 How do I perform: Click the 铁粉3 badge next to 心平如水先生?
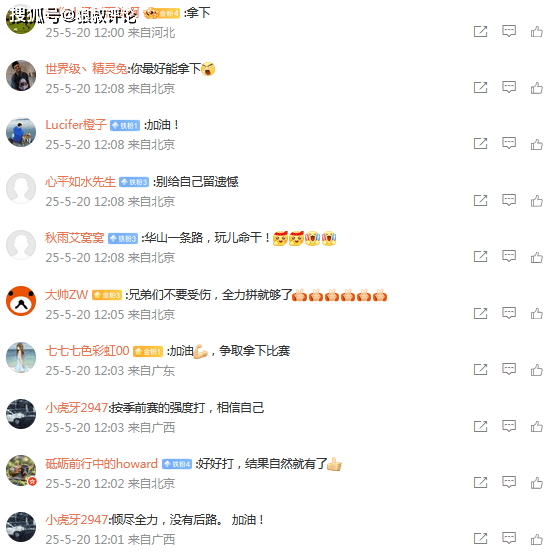pyautogui.click(x=134, y=182)
